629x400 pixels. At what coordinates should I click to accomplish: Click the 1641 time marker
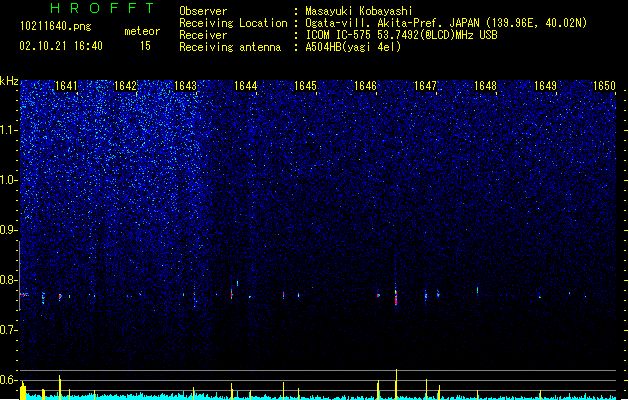pyautogui.click(x=66, y=86)
